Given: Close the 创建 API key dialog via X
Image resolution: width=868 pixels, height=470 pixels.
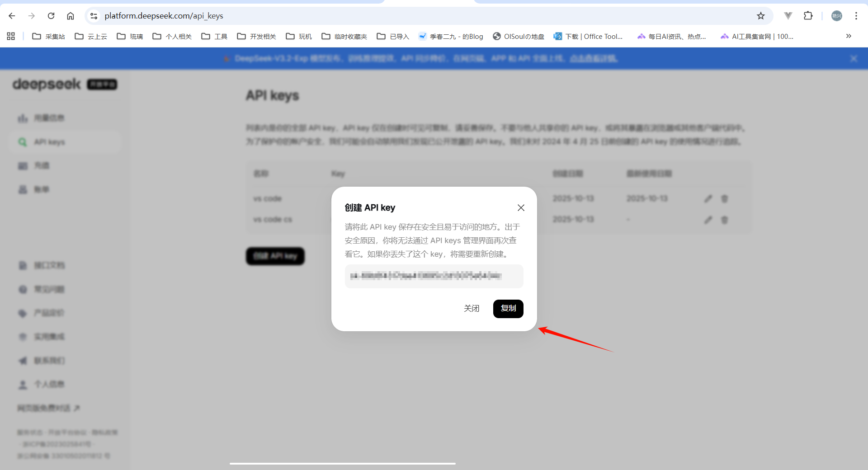Looking at the screenshot, I should point(521,208).
